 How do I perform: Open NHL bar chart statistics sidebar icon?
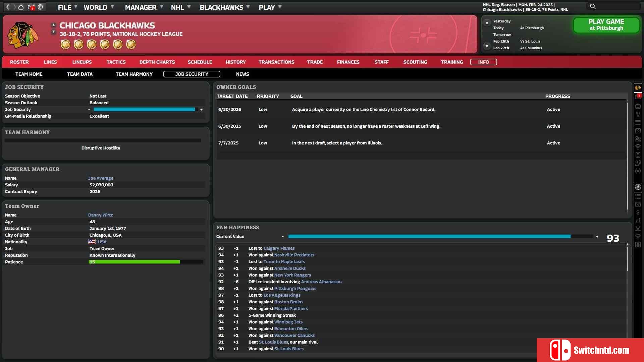point(638,221)
